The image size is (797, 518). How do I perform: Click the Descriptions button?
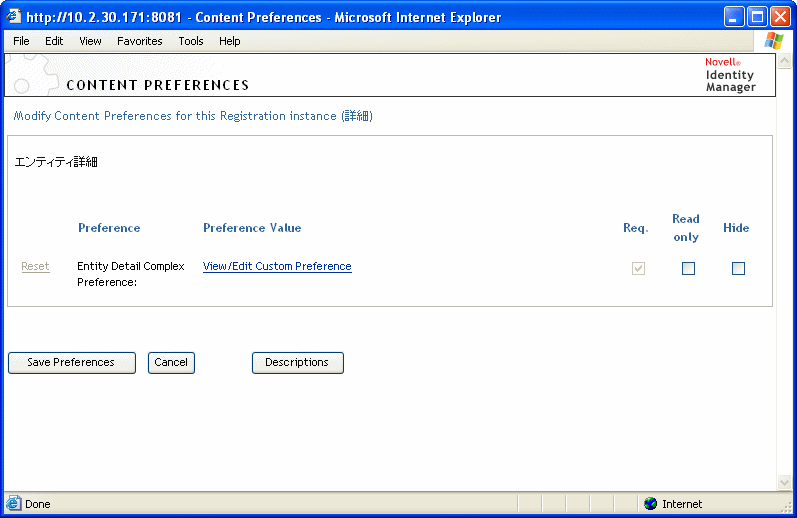(298, 362)
